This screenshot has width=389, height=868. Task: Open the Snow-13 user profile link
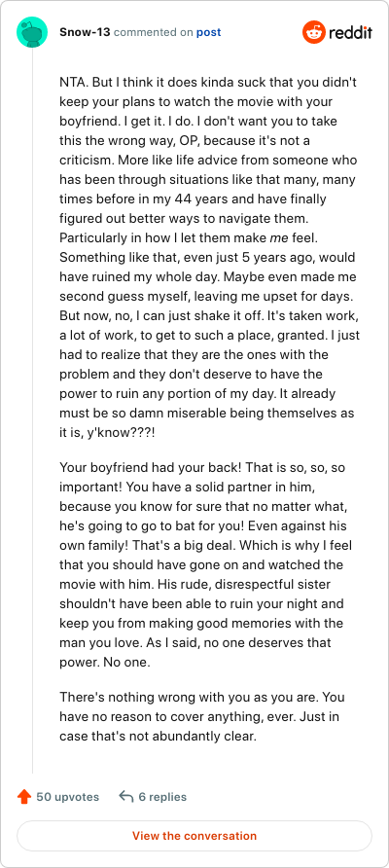85,32
